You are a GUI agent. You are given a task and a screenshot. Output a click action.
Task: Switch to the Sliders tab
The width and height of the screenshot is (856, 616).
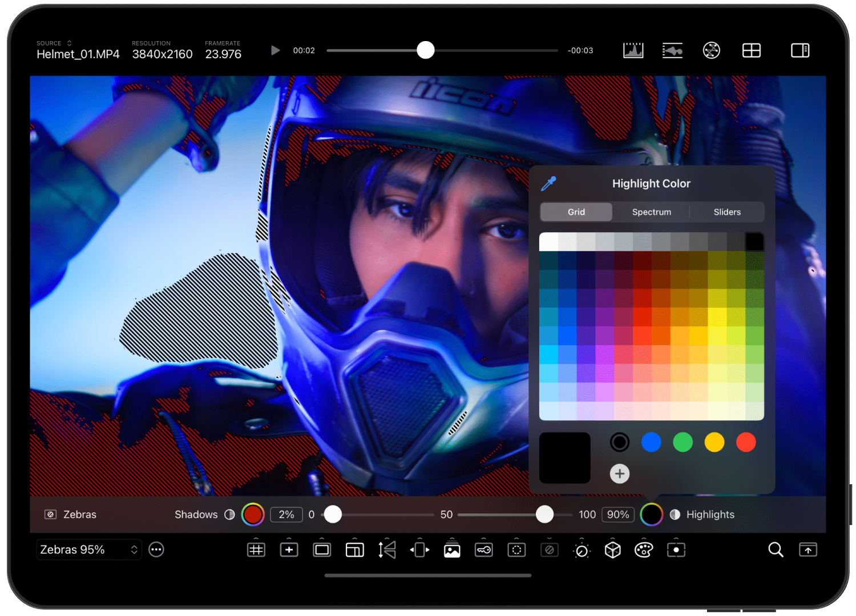[727, 212]
